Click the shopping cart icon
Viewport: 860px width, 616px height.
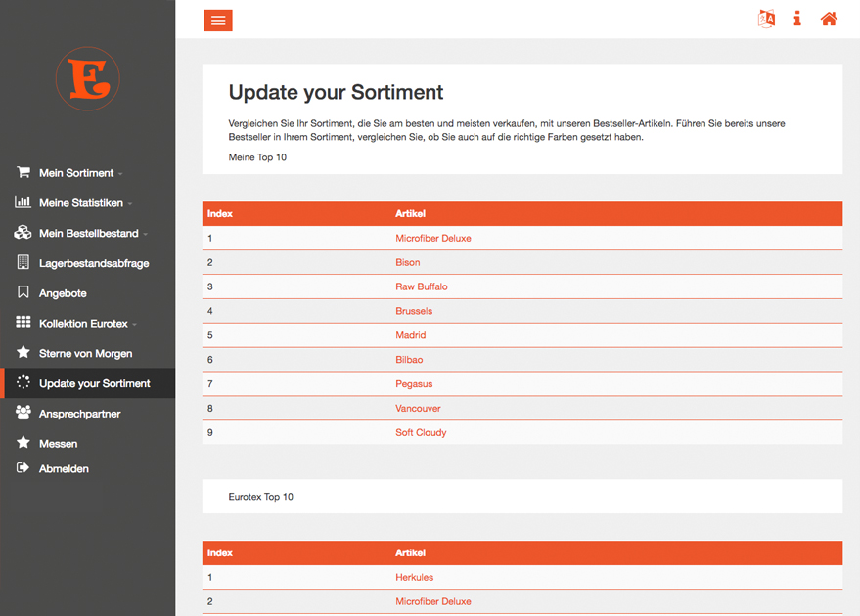23,172
